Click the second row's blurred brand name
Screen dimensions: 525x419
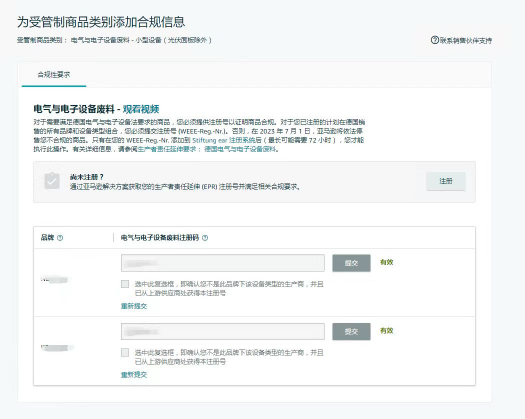(x=57, y=348)
